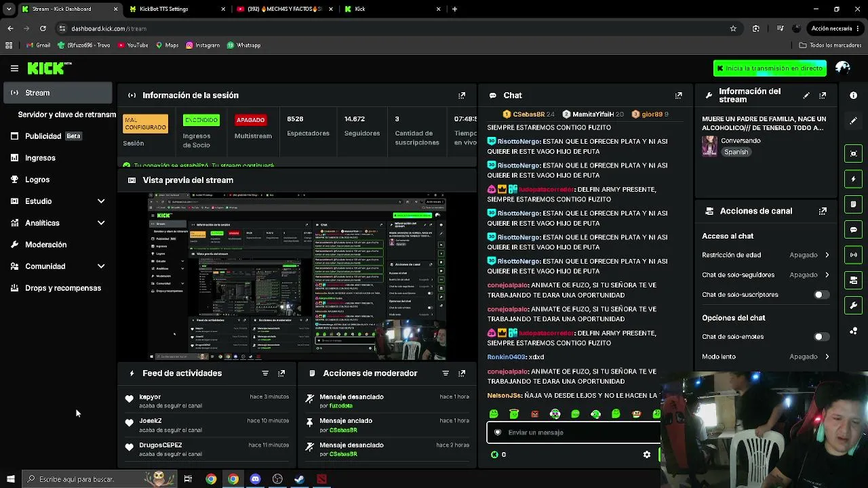
Task: Toggle the chat bubble widget in right sidebar
Action: [x=854, y=230]
